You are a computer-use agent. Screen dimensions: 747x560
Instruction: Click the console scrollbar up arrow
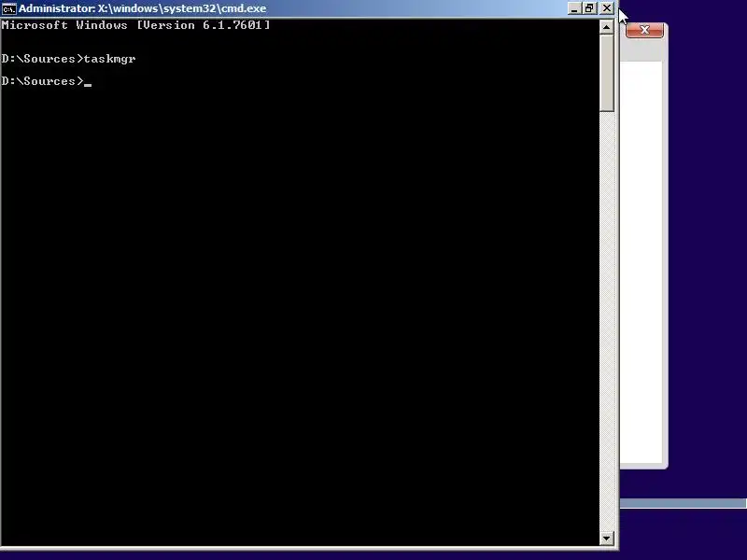tap(606, 27)
